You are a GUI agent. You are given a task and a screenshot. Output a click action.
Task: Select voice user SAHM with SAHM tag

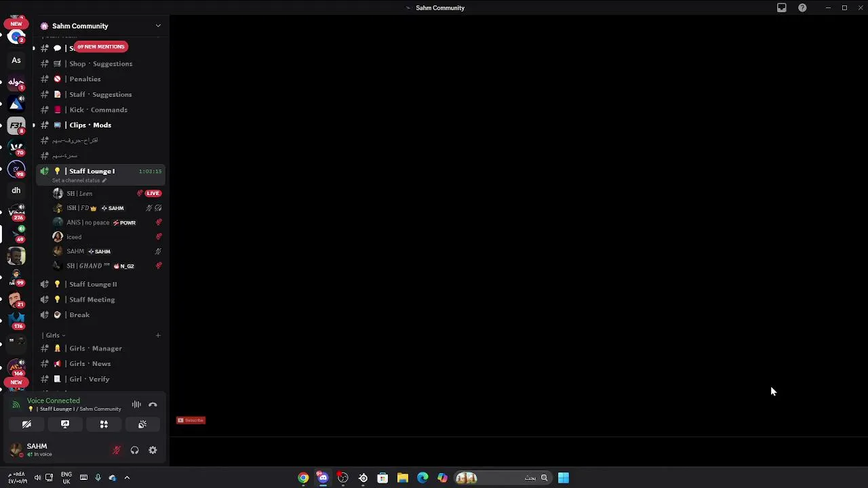[x=107, y=251]
